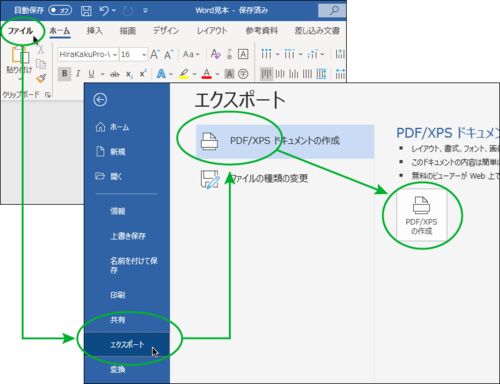Open 情報 in the backstage sidebar
500x384 pixels.
point(127,211)
